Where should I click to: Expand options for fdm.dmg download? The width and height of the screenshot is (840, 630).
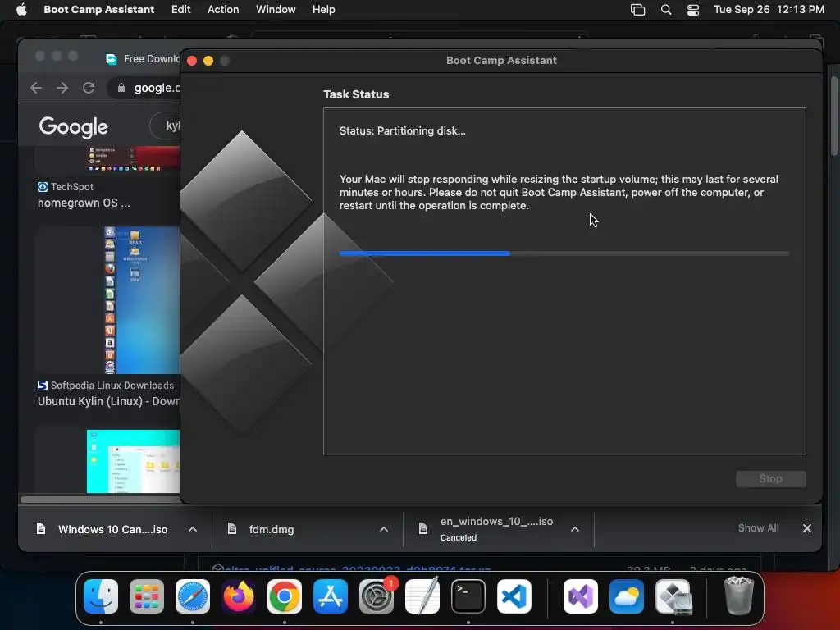[x=384, y=529]
